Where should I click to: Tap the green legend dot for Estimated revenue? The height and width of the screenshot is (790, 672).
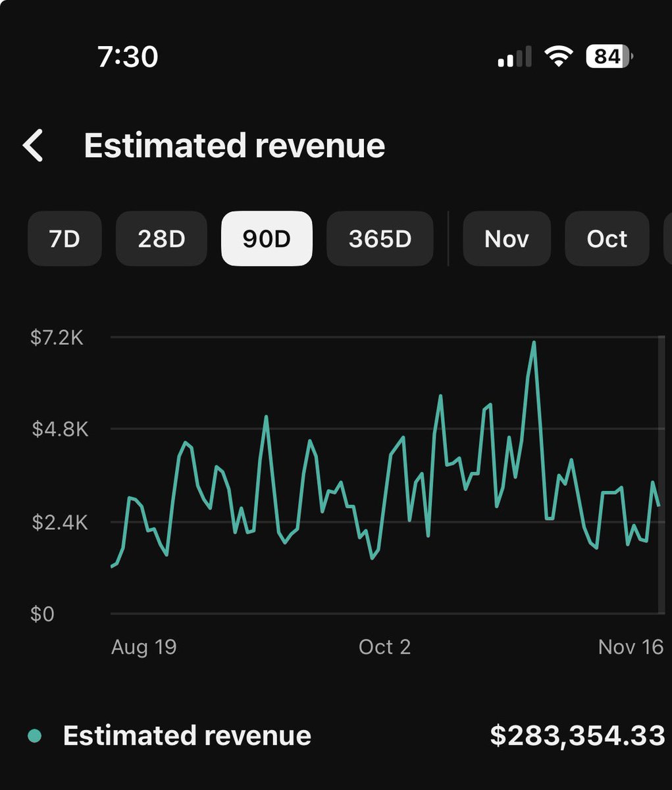(35, 736)
